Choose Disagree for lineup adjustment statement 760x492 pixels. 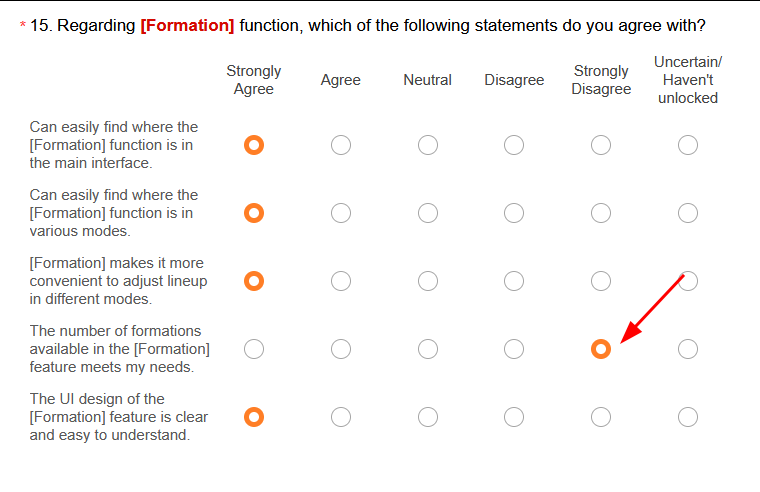(514, 281)
